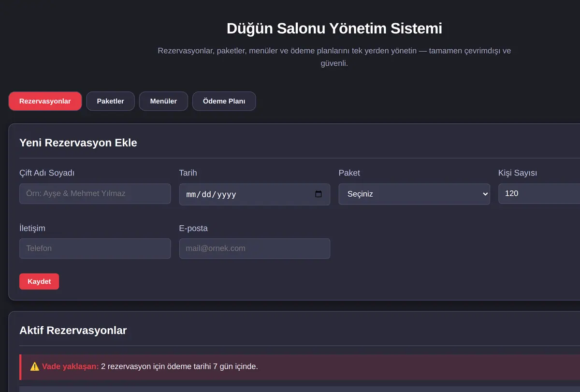Open the Menüler tab
The image size is (580, 392).
click(163, 101)
